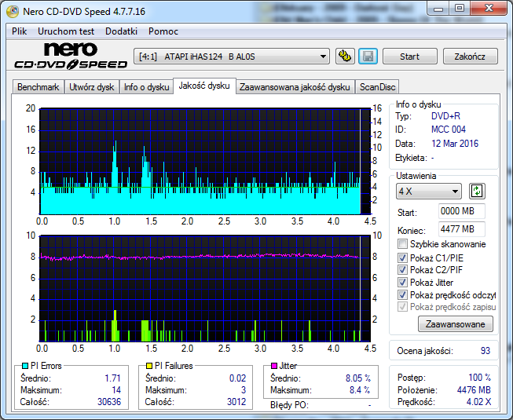This screenshot has width=513, height=420.
Task: Click the Postęp value 100 %
Action: pos(480,378)
